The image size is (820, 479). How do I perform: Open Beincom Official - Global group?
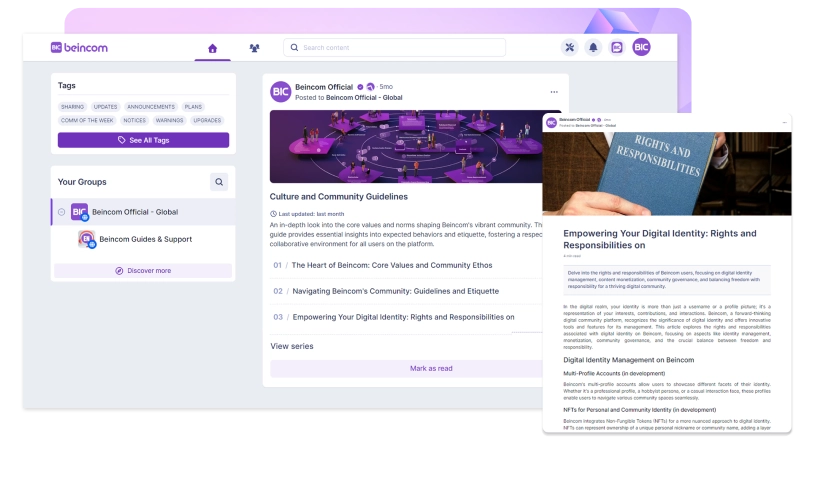coord(135,212)
